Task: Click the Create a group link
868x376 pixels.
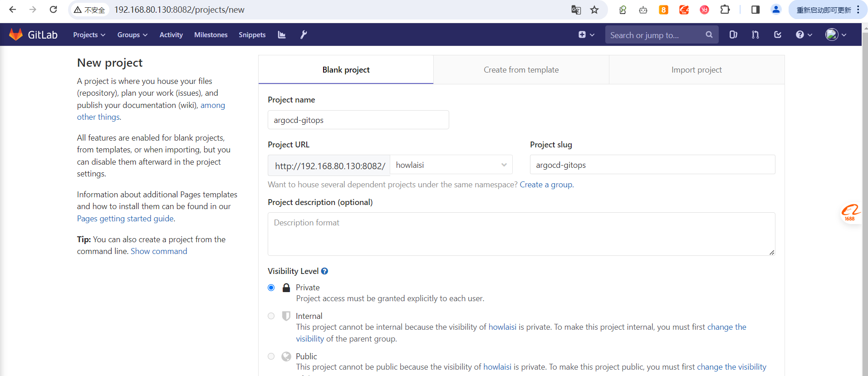Action: (x=546, y=185)
